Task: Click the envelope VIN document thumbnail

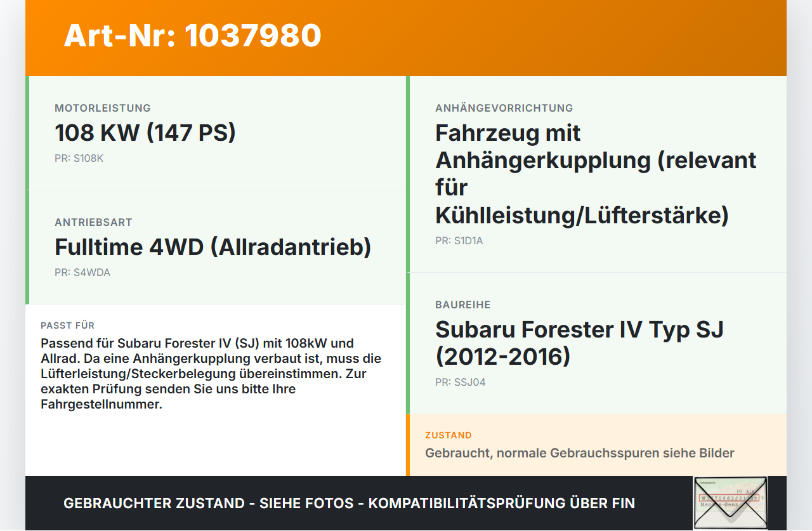Action: click(730, 502)
